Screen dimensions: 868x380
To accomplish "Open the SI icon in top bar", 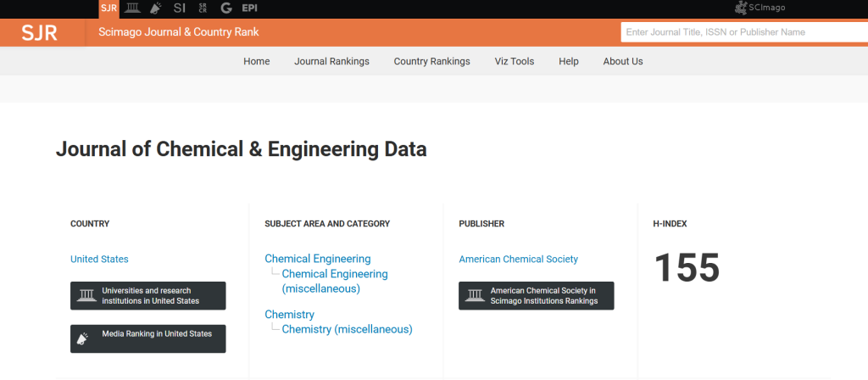I will click(x=180, y=8).
